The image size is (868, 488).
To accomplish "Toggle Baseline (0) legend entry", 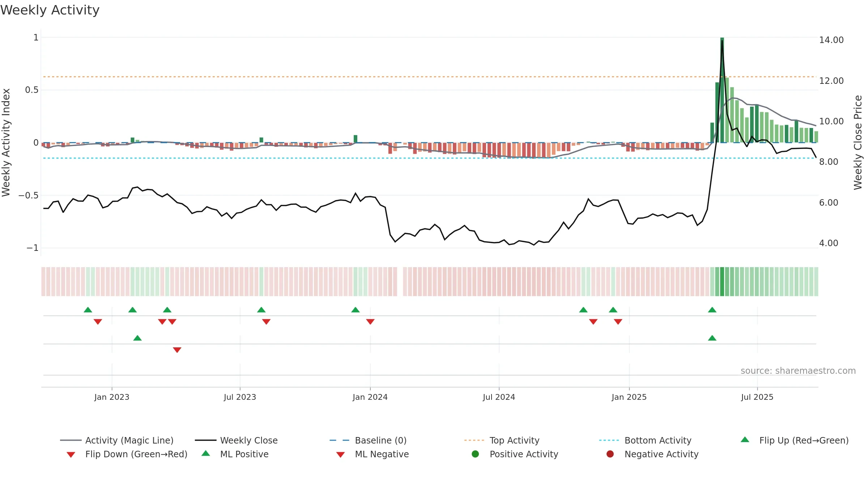I will point(368,440).
